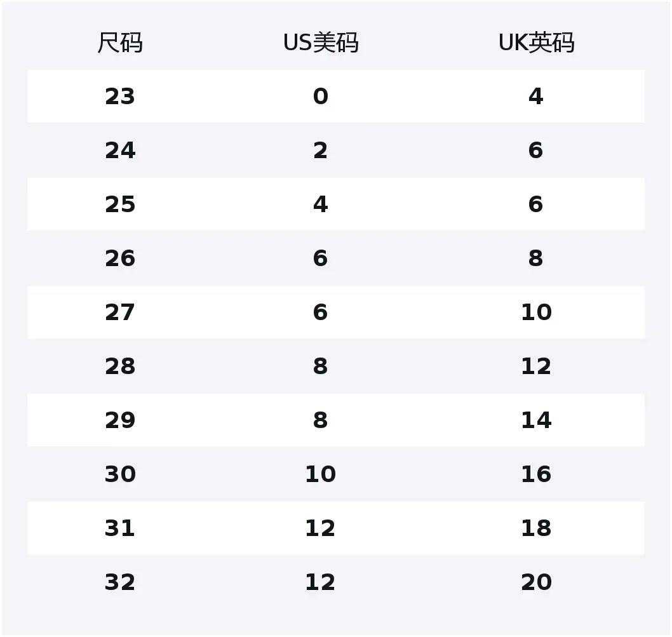Select size 28 in the 尺码 column
The image size is (672, 637).
(x=120, y=366)
